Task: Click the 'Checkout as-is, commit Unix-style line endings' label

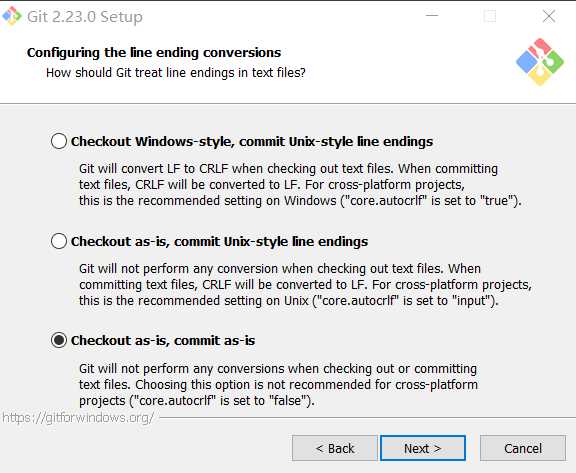Action: point(219,242)
